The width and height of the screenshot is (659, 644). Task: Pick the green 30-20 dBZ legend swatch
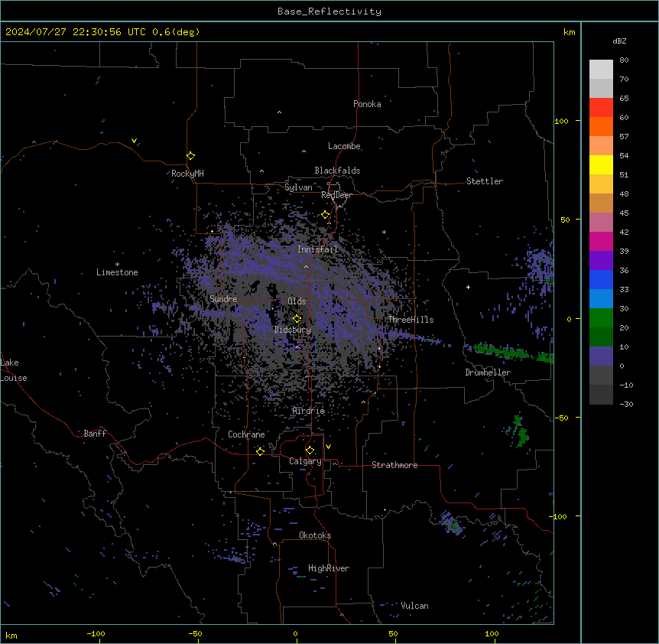pyautogui.click(x=601, y=318)
